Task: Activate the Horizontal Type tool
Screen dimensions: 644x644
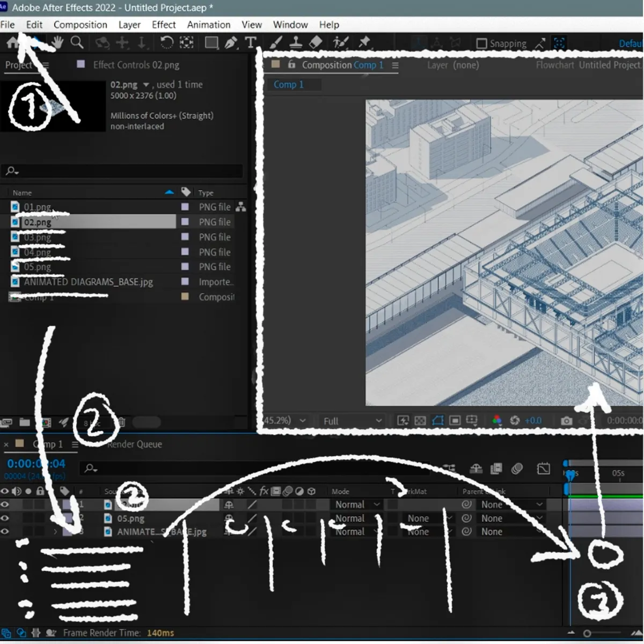Action: click(251, 42)
